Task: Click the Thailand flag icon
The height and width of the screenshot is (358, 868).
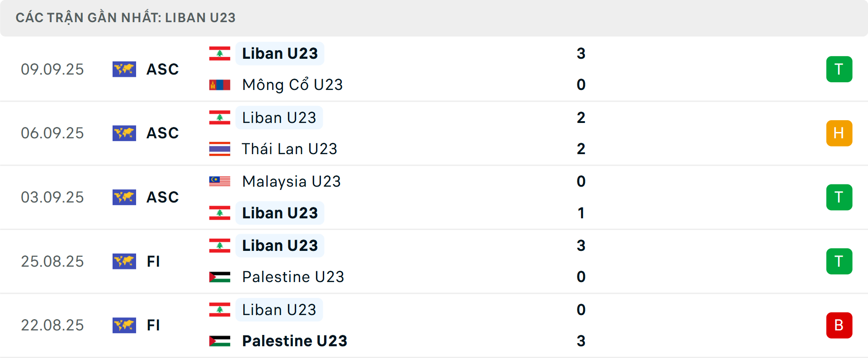Action: (220, 149)
